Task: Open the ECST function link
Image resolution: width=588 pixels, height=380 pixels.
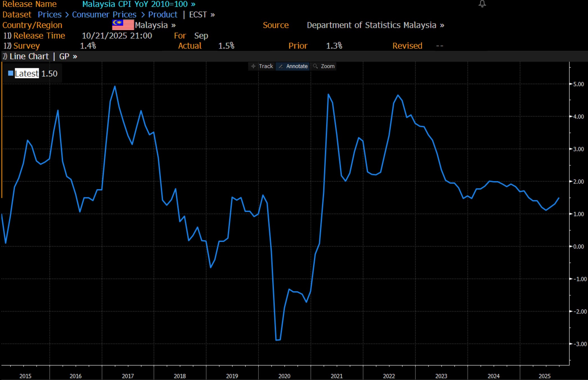Action: pos(202,15)
